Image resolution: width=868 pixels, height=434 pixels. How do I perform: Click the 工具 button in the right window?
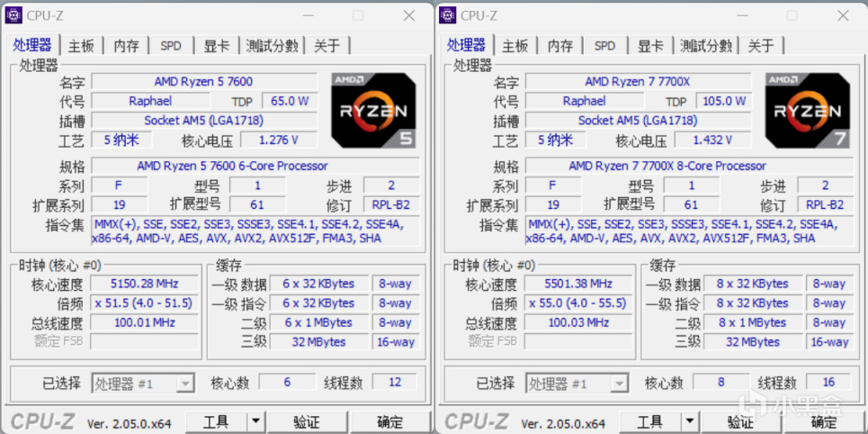(650, 422)
